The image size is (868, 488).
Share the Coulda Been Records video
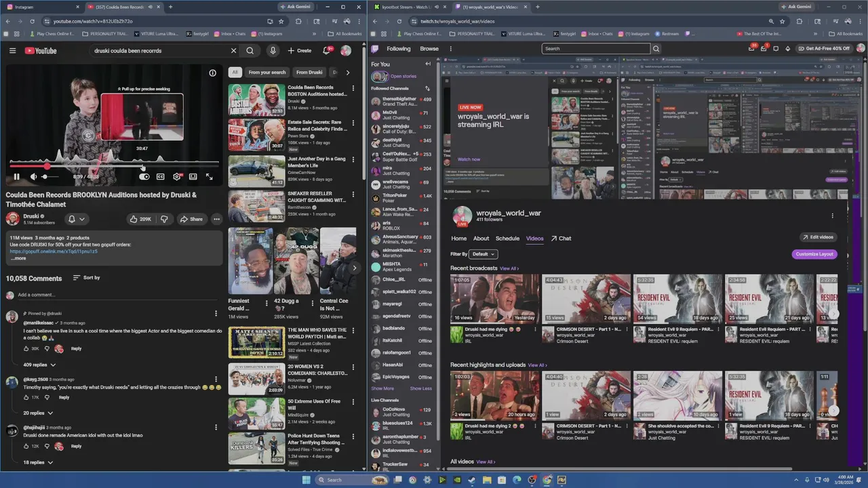coord(191,219)
